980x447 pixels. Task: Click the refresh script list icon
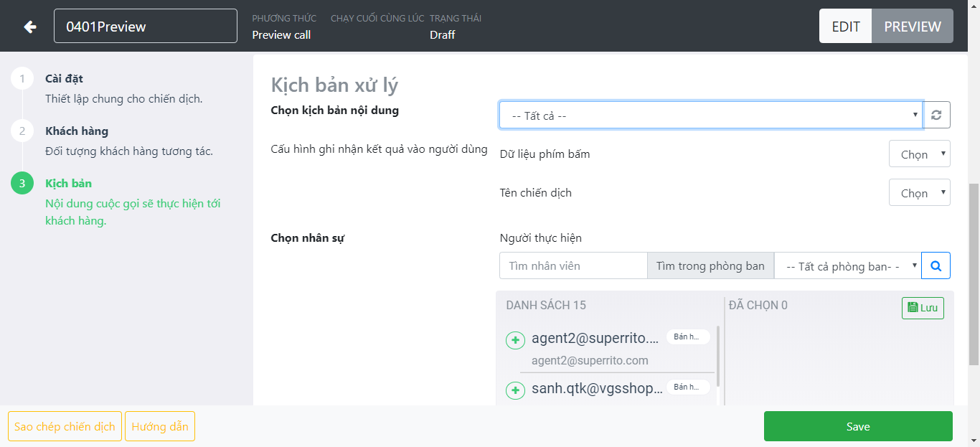pyautogui.click(x=936, y=115)
